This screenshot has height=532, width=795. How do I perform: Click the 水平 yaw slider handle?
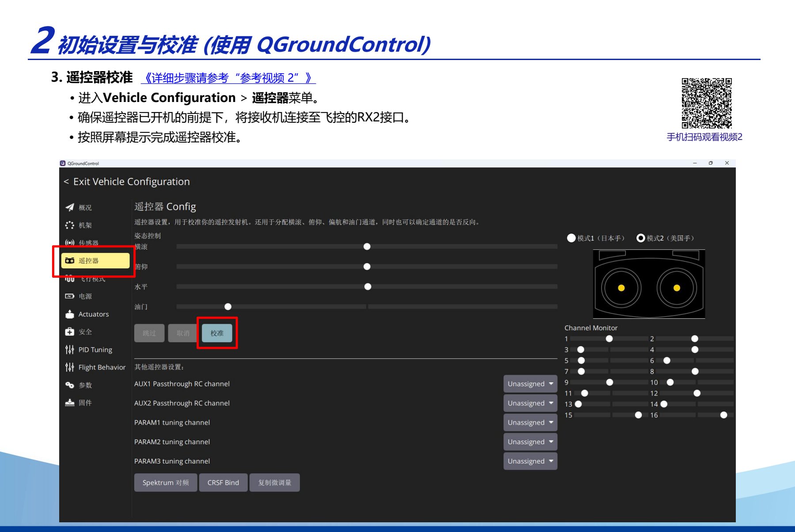pos(367,287)
